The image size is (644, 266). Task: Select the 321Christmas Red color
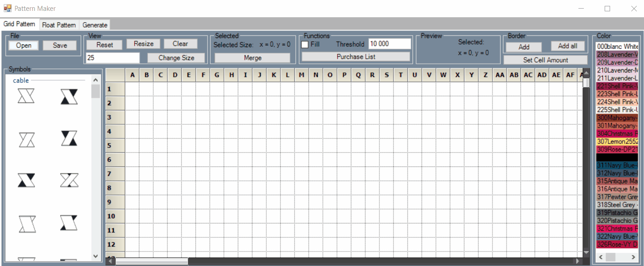(x=617, y=228)
